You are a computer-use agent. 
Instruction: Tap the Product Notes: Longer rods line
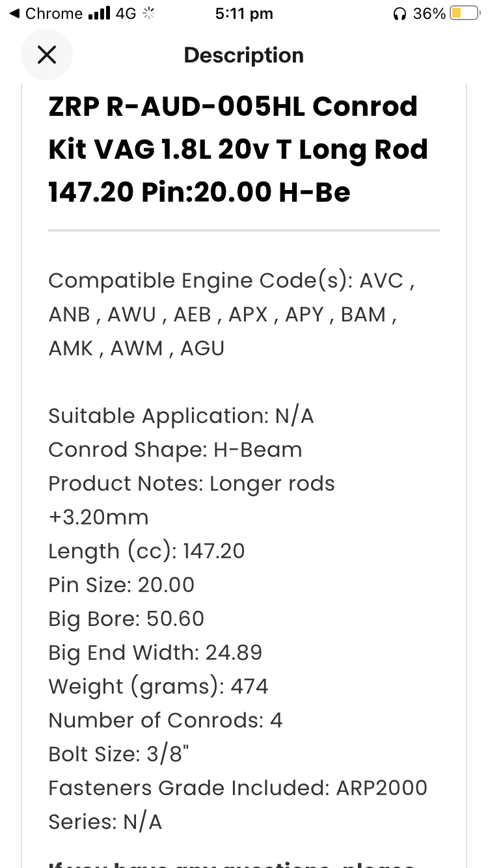tap(191, 483)
